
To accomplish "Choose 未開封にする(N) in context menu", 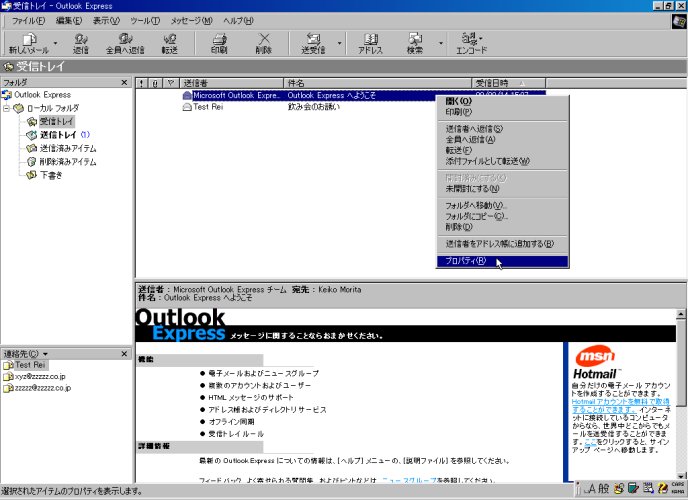I will pyautogui.click(x=502, y=189).
